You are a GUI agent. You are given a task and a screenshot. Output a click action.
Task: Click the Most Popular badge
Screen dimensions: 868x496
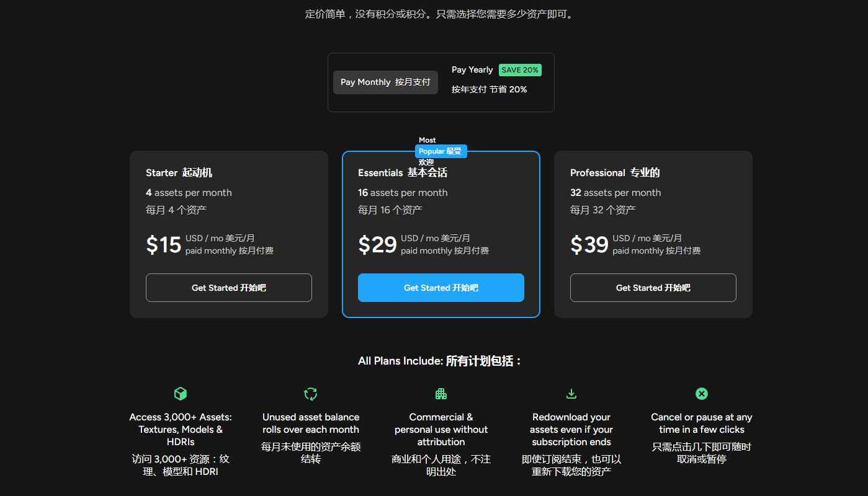point(441,151)
